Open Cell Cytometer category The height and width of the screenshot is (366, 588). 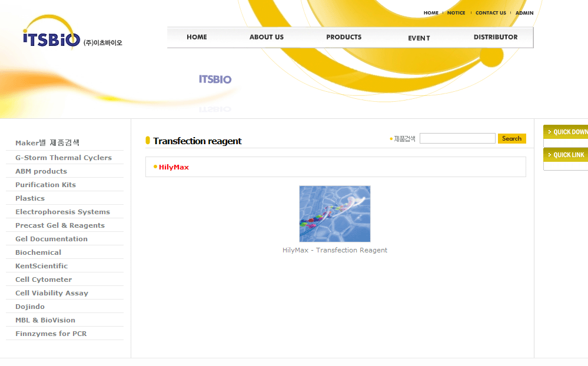tap(44, 280)
